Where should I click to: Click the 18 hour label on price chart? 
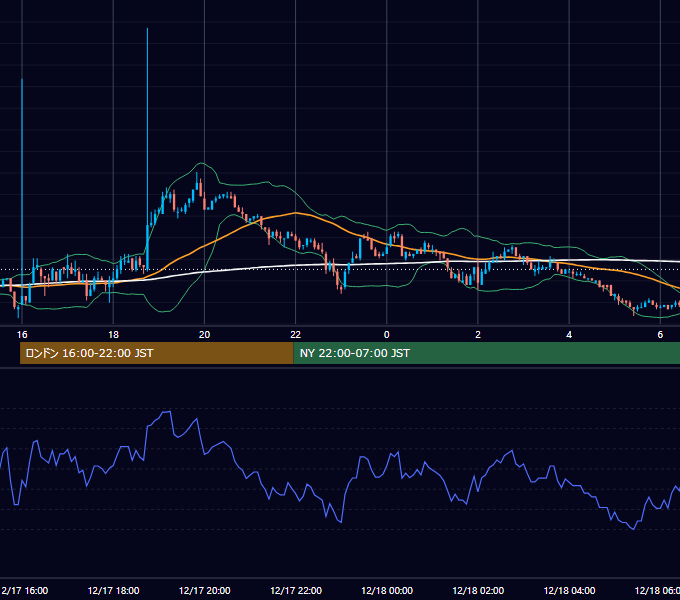pyautogui.click(x=113, y=335)
